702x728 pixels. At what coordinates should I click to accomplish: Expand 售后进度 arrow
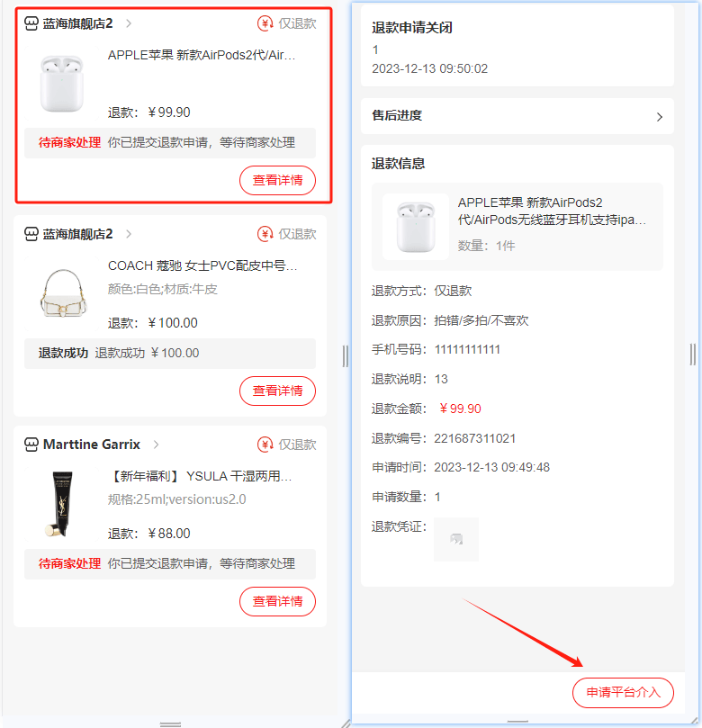(660, 117)
